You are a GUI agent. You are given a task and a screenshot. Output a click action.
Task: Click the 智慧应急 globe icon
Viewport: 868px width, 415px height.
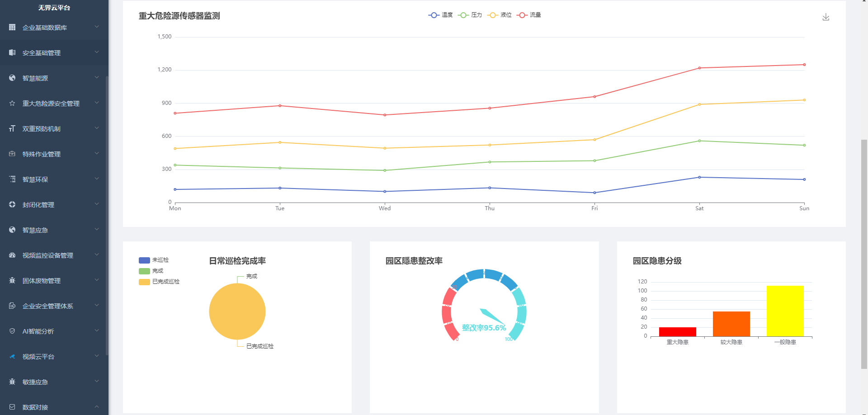tap(12, 230)
